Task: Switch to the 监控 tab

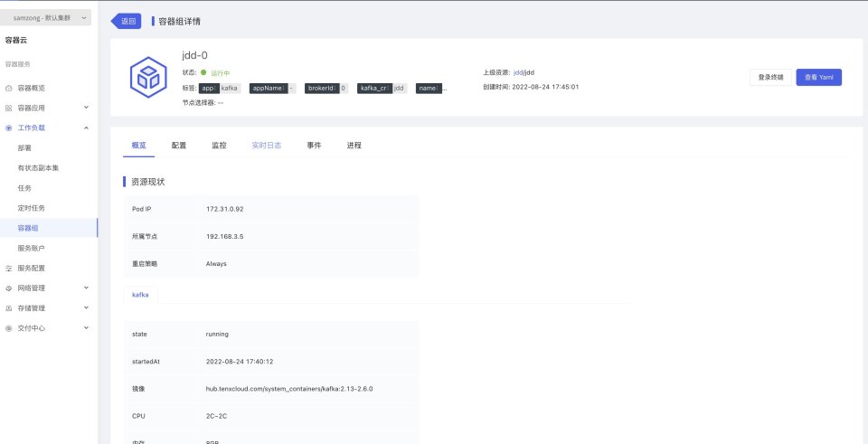Action: [x=219, y=145]
